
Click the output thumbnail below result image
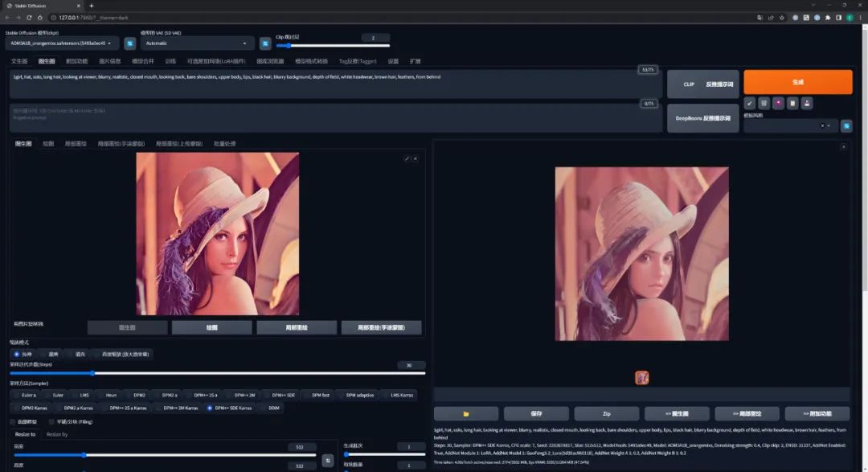click(641, 378)
